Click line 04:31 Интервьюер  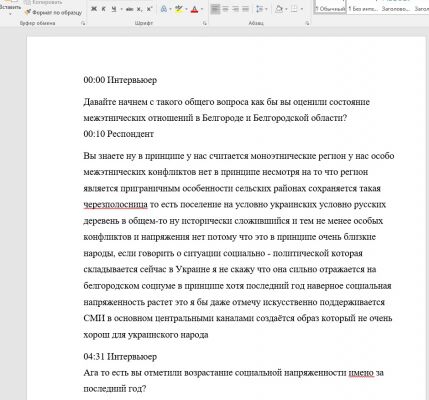120,357
